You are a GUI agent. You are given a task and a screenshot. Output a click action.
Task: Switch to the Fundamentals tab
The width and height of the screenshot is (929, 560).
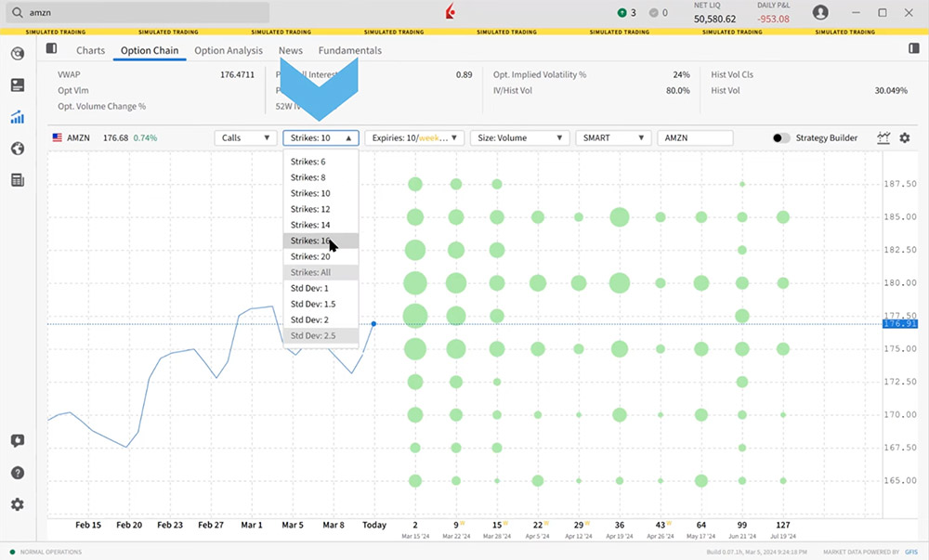(349, 50)
